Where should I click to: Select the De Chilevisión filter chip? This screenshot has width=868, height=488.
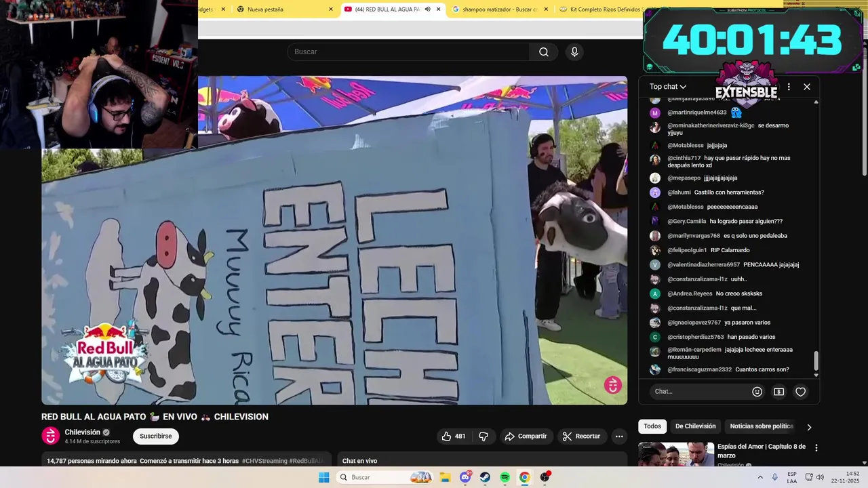[695, 426]
